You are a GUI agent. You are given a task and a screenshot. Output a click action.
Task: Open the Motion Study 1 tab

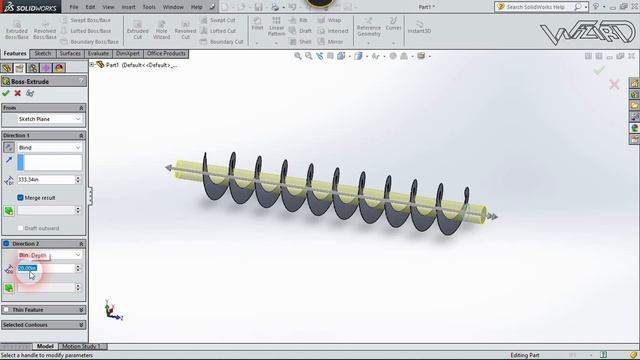[x=81, y=346]
